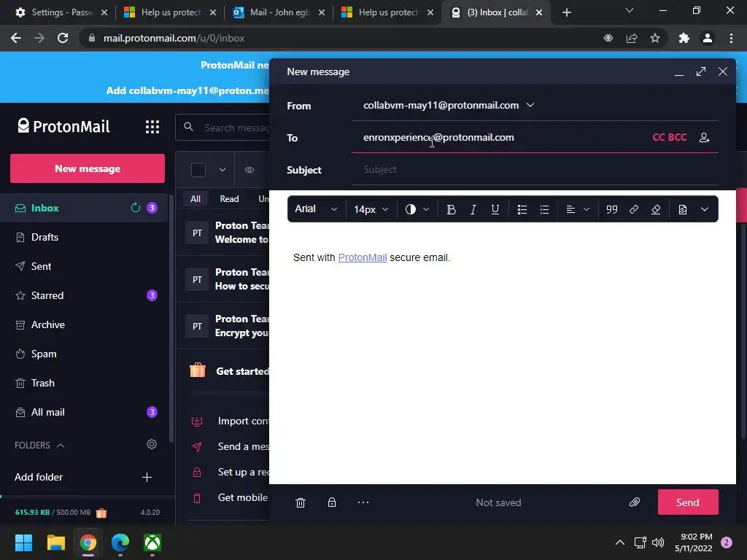Open Chrome tab search chevron
747x560 pixels.
(x=630, y=10)
